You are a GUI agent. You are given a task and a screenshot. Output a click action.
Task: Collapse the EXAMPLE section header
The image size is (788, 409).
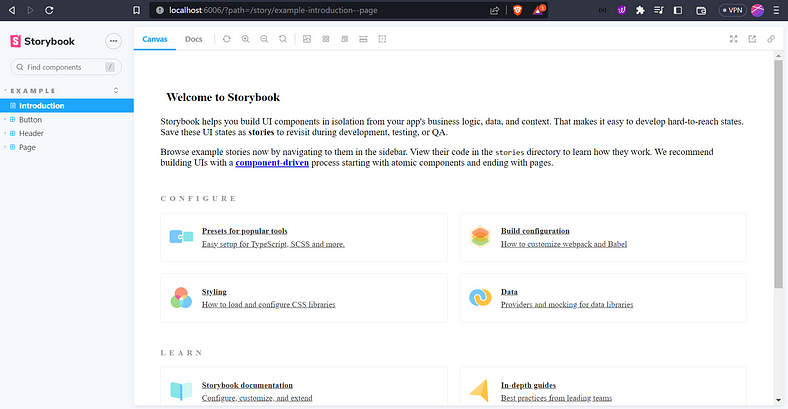point(33,91)
